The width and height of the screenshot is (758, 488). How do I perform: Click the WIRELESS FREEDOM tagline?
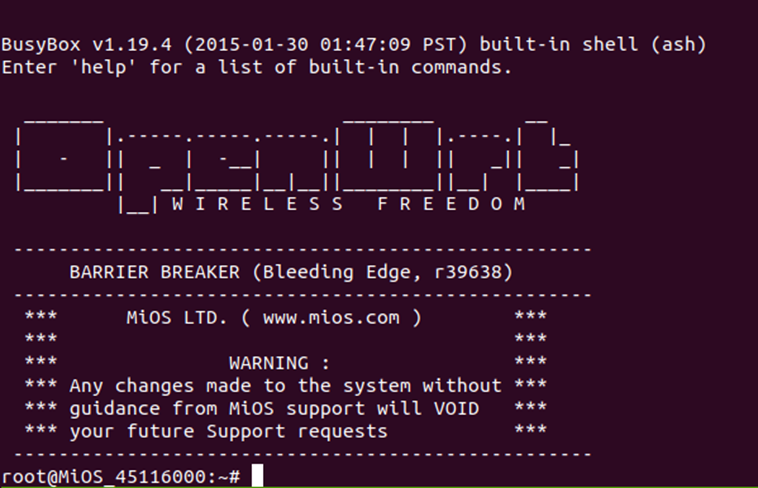pos(349,204)
